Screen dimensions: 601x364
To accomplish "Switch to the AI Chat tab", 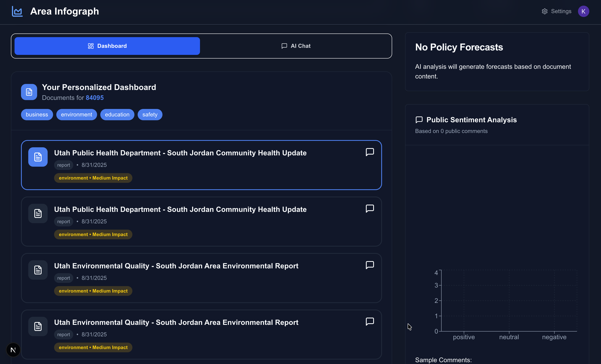I will click(x=296, y=46).
